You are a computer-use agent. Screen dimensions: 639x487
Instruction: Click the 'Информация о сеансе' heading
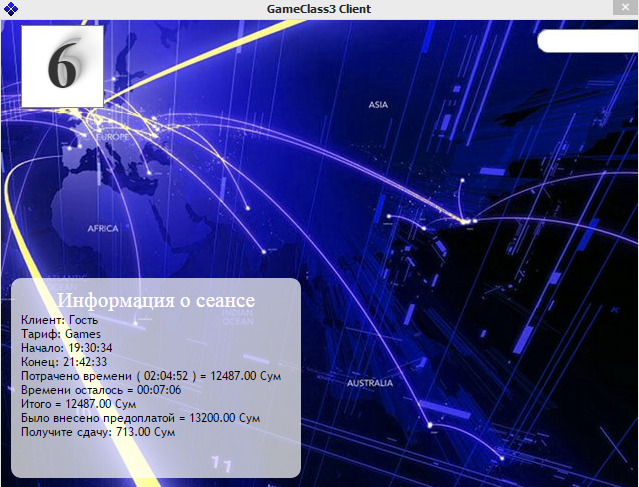(x=156, y=300)
